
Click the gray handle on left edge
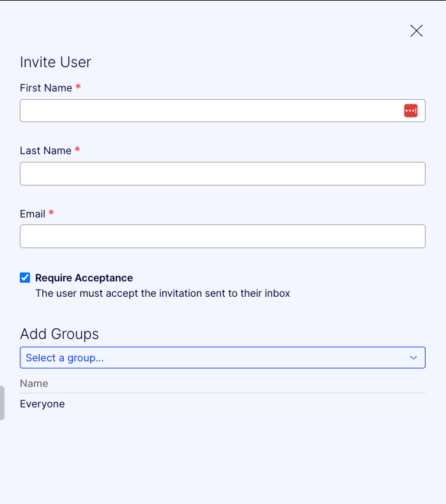tap(2, 403)
